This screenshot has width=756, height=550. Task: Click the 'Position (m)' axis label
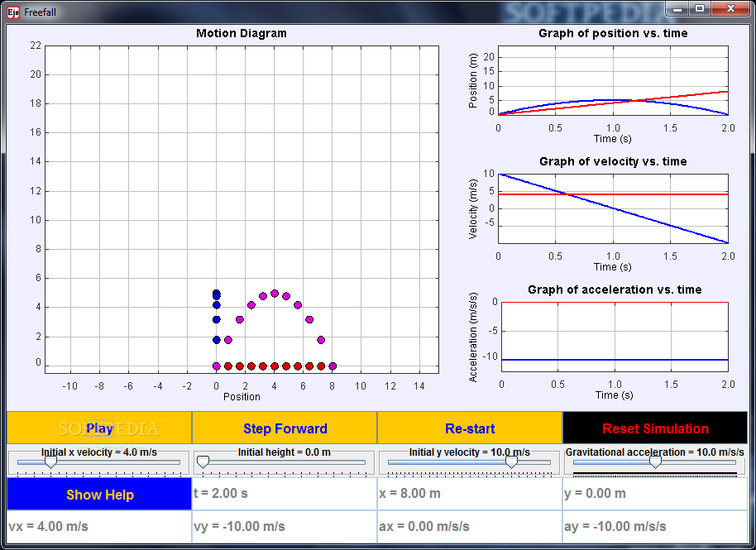click(x=472, y=80)
